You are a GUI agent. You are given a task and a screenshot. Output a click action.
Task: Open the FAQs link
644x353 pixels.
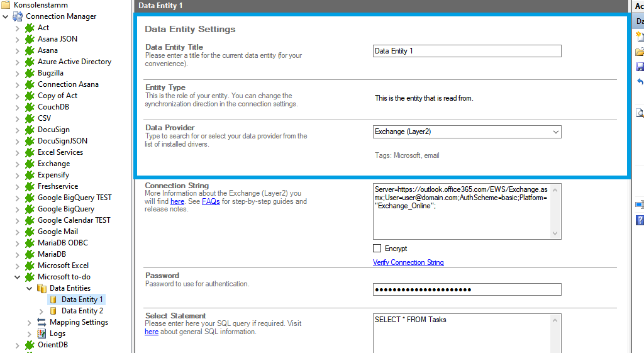(x=211, y=201)
